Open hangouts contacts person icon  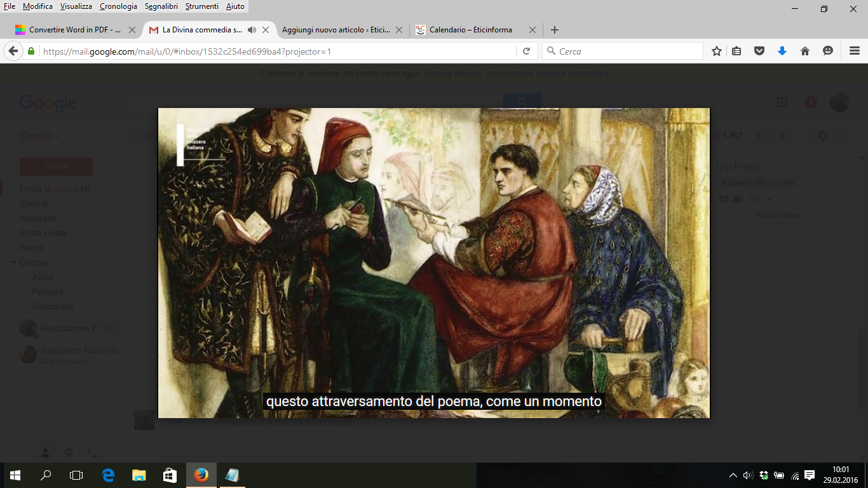46,453
